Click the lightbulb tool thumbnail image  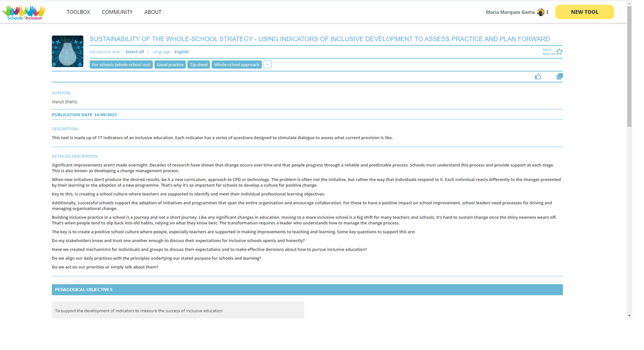[68, 52]
